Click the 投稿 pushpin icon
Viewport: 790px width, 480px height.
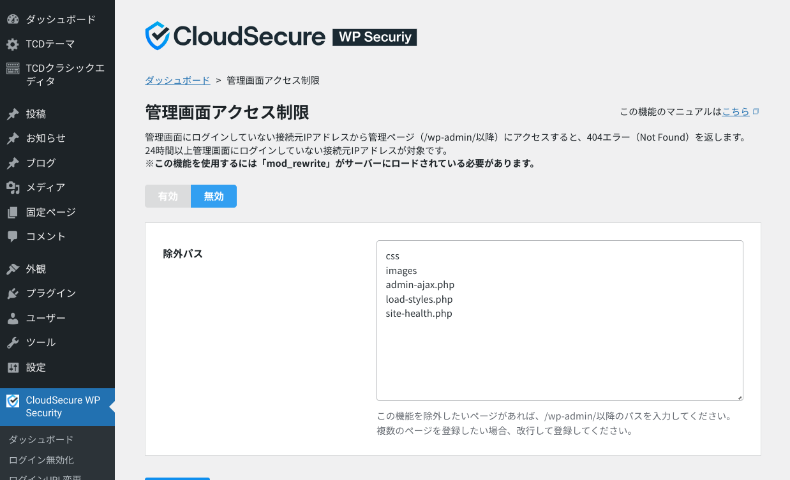(x=13, y=114)
